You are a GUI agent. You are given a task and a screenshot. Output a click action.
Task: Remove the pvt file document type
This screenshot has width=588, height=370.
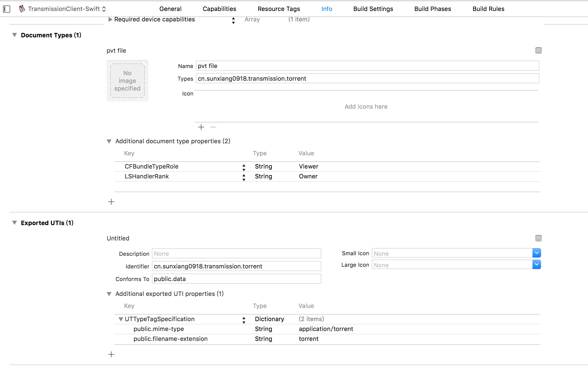[538, 51]
